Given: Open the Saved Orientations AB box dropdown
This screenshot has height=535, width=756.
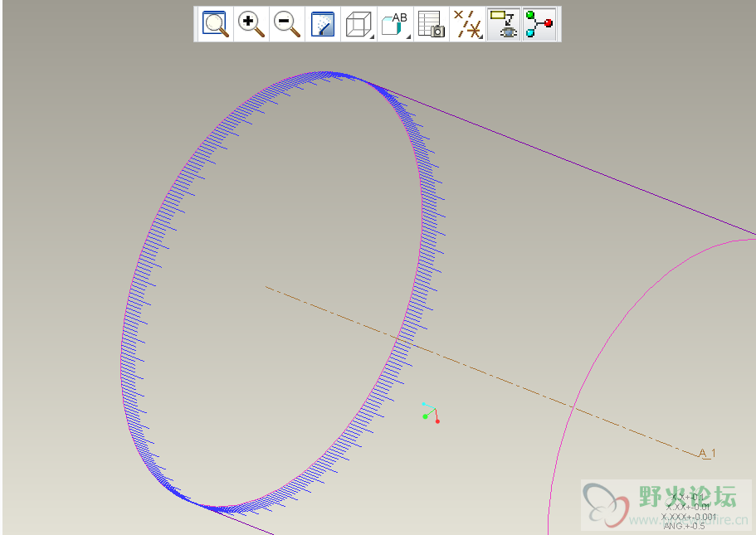Looking at the screenshot, I should 395,24.
